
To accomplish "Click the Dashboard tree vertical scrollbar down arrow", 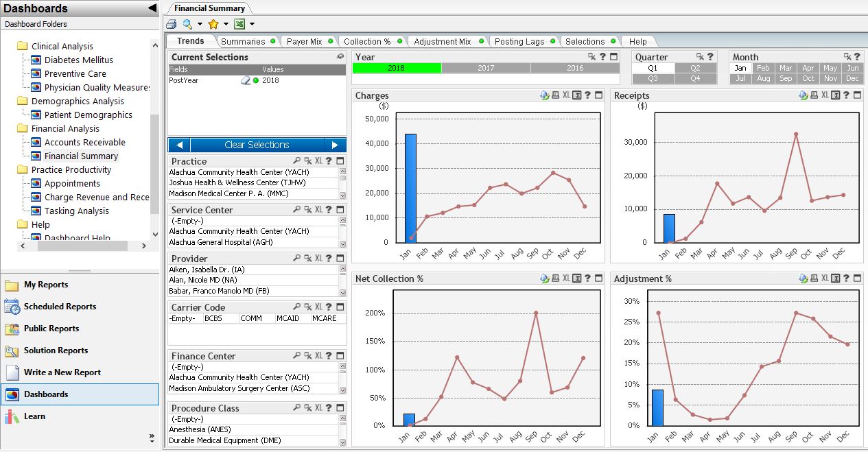I will [x=155, y=235].
